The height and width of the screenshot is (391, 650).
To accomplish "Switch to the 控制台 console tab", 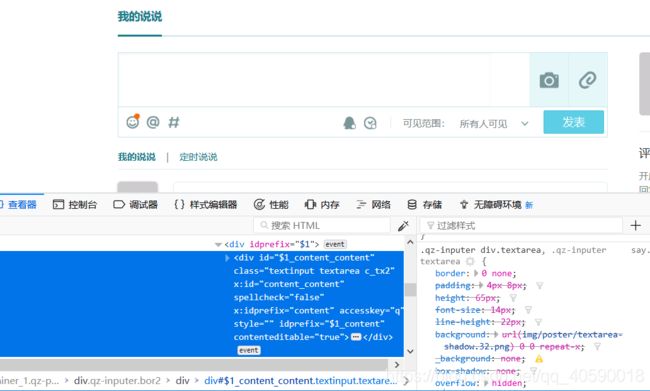I will (x=75, y=204).
